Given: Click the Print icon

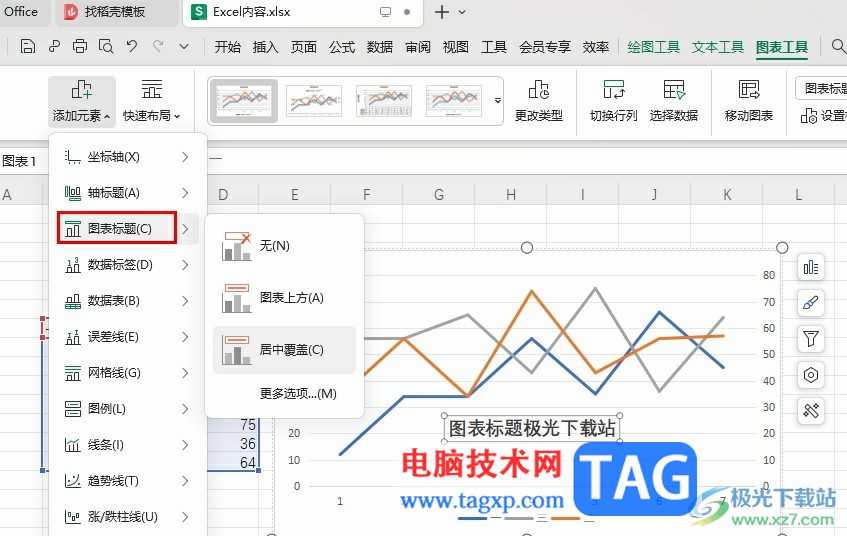Looking at the screenshot, I should pyautogui.click(x=80, y=46).
